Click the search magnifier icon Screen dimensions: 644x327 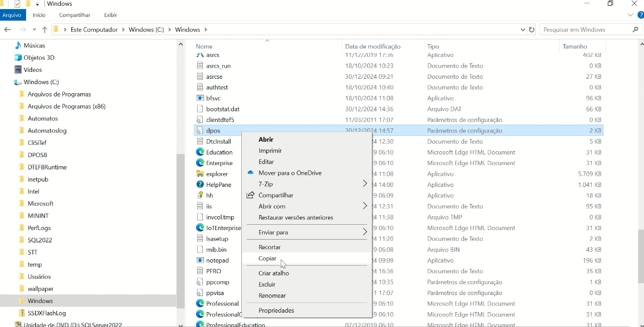[635, 30]
